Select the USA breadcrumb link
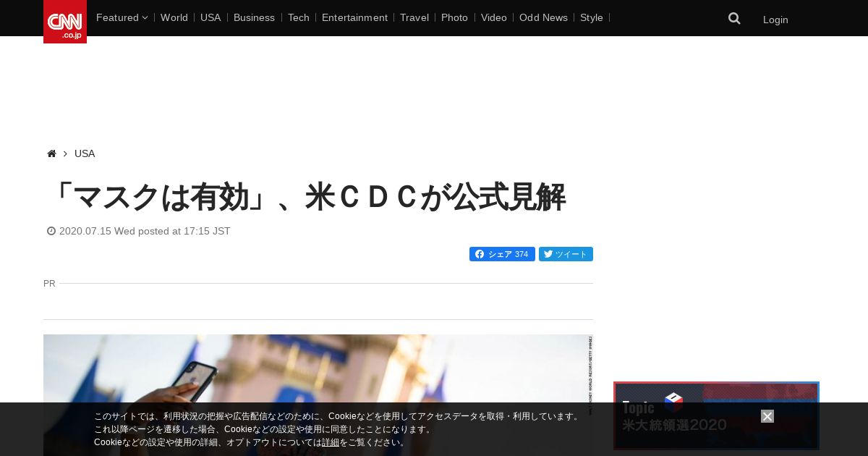Viewport: 868px width, 456px height. tap(85, 153)
